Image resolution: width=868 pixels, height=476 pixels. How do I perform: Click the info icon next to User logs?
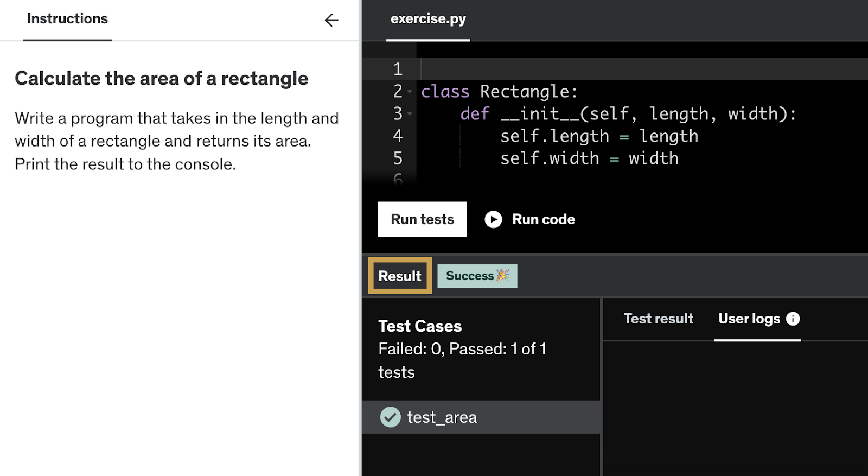(x=793, y=319)
